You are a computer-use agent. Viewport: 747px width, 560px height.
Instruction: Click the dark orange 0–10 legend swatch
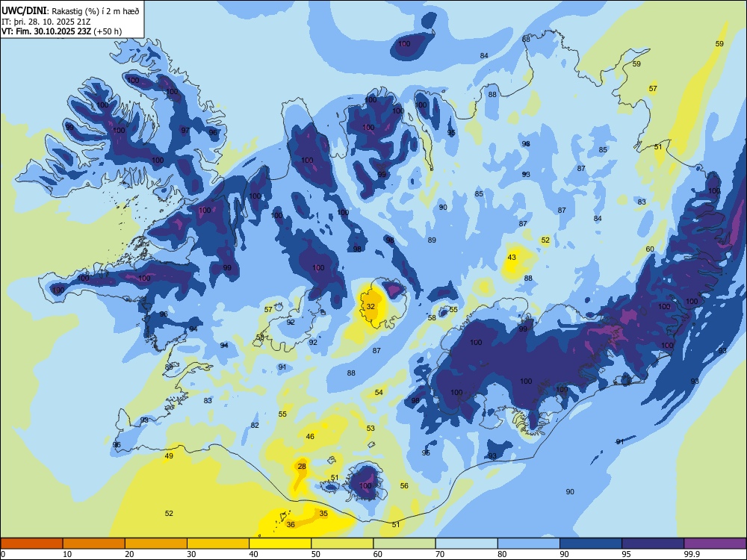32,544
